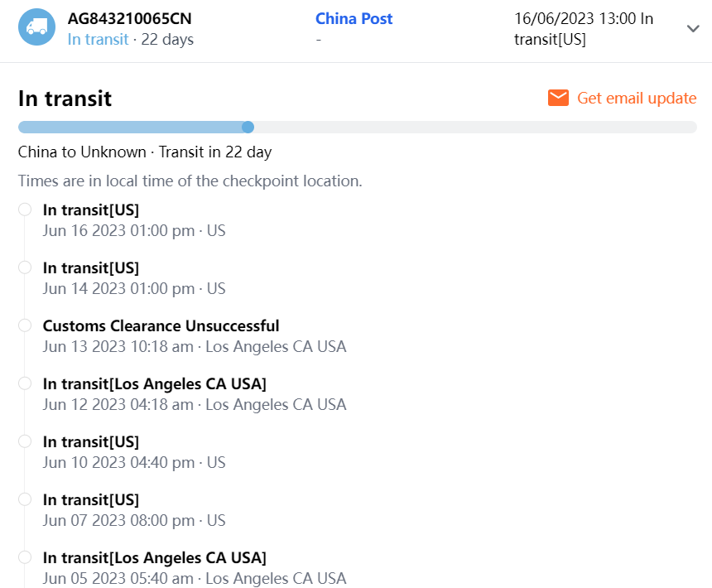Click the orange email envelope icon

[558, 98]
